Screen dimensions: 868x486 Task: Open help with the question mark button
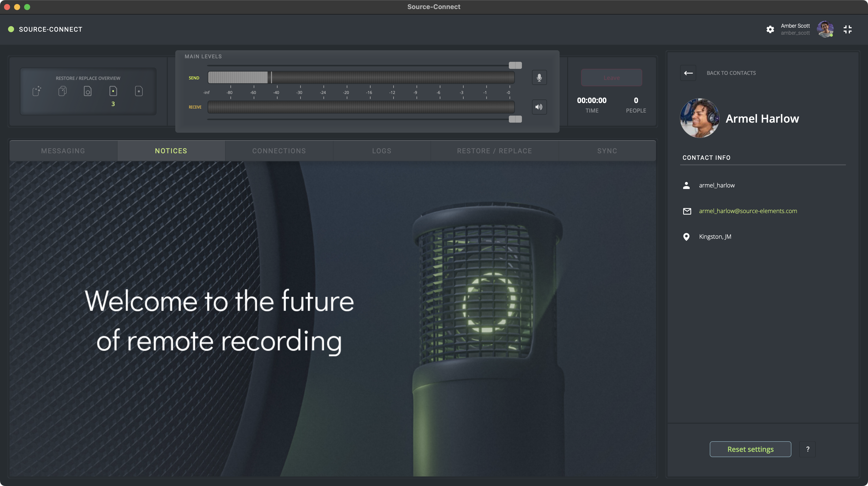click(x=807, y=449)
